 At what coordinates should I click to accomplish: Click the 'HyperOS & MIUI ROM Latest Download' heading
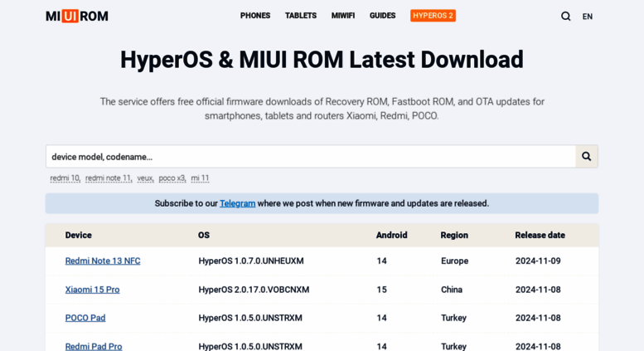322,60
